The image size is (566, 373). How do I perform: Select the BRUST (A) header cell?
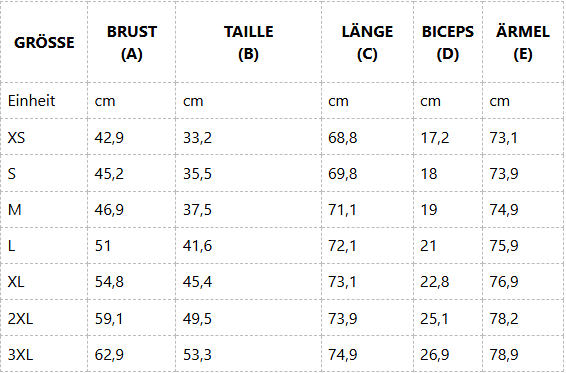click(x=132, y=43)
